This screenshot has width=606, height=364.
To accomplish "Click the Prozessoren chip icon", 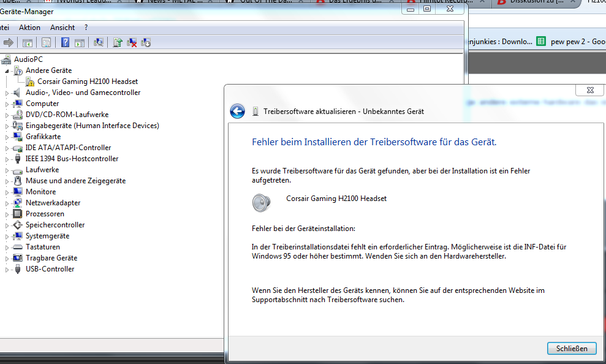I will (17, 214).
